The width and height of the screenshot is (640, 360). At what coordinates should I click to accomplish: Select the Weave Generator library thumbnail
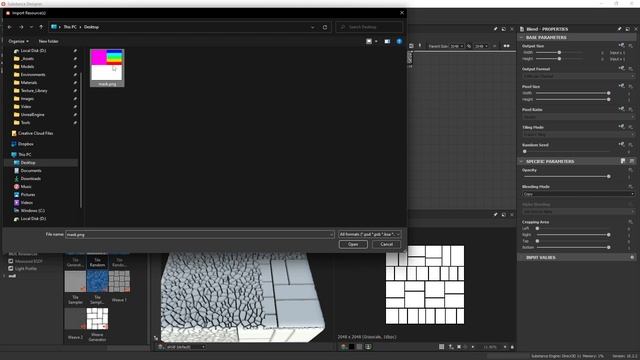[x=97, y=318]
